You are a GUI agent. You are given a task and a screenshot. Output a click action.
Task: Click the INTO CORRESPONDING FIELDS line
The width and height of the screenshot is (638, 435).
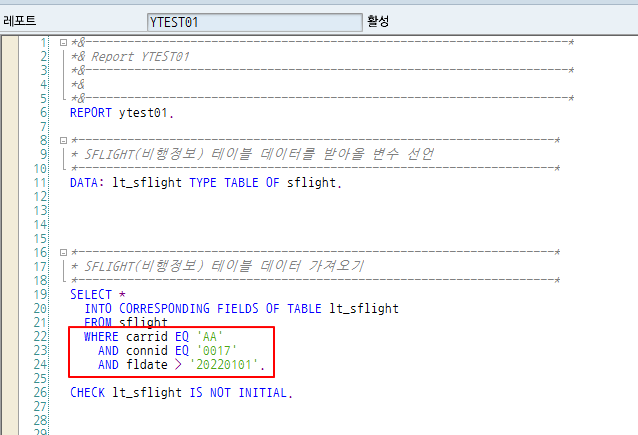(241, 308)
